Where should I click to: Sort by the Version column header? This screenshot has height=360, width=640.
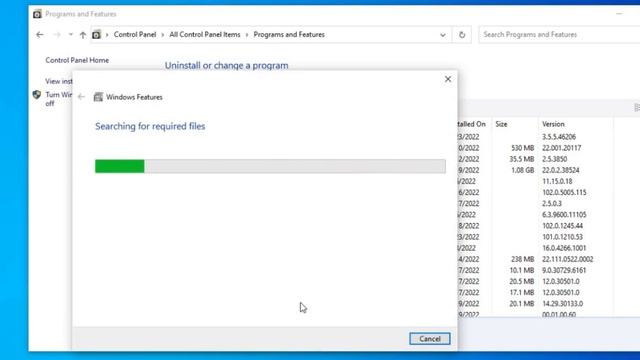click(553, 124)
